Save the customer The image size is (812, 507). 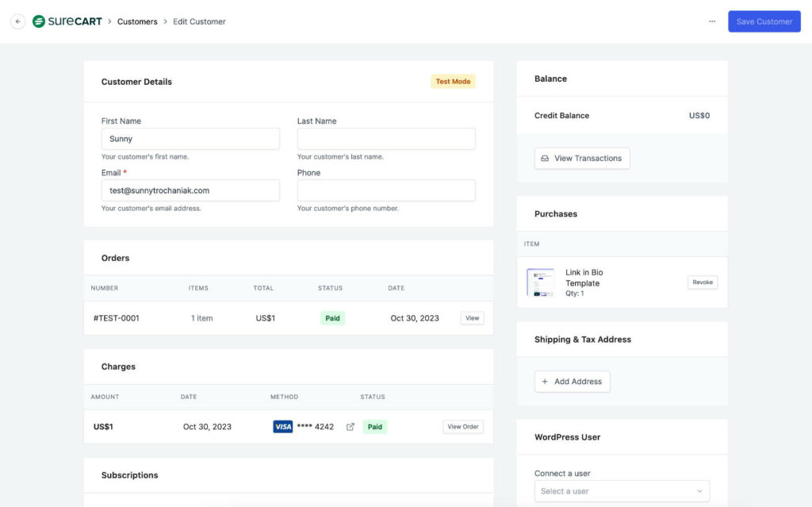(x=764, y=21)
